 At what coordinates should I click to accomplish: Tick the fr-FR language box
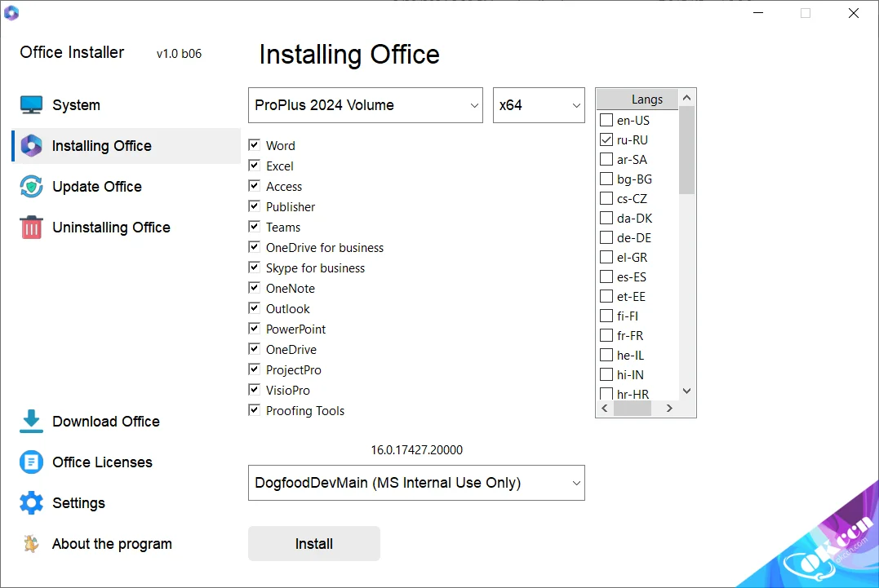pos(606,335)
